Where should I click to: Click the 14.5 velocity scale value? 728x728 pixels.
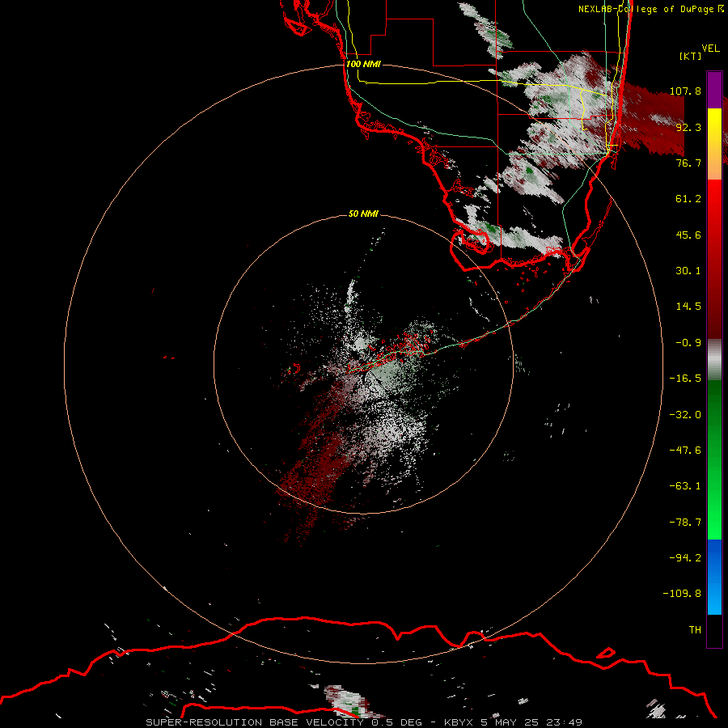688,307
